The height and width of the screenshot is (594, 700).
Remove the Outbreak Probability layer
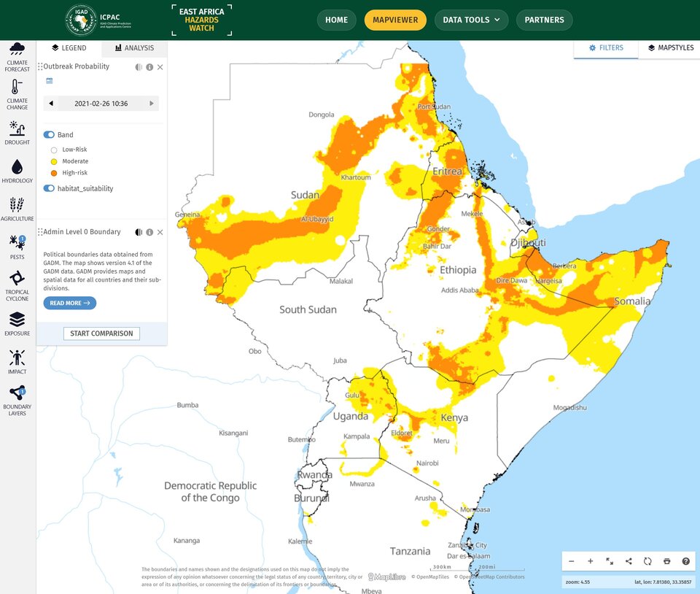tap(160, 67)
